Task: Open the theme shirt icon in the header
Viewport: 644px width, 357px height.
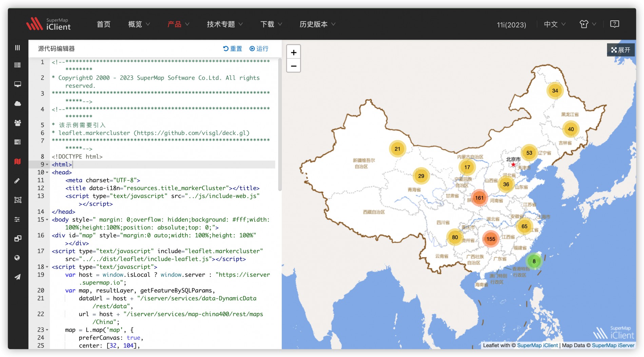Action: (x=584, y=24)
